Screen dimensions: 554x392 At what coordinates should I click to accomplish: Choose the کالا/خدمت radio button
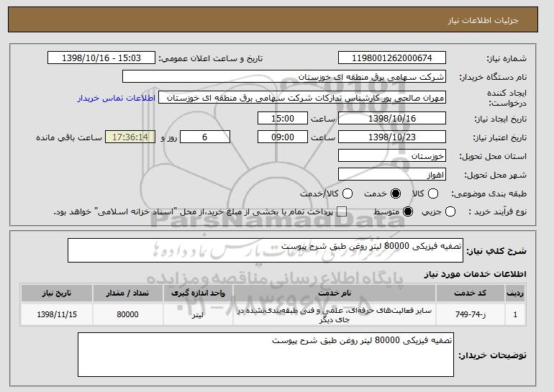tap(348, 194)
